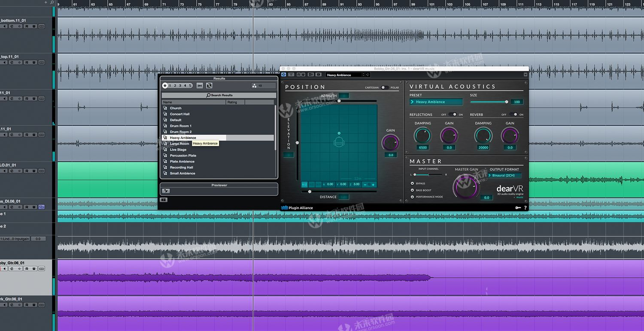Click the zoom minus icon in position grid
This screenshot has height=331, width=644.
click(x=365, y=185)
